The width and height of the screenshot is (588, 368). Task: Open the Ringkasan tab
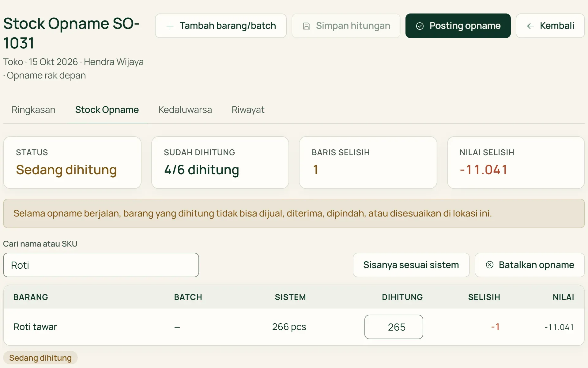33,110
